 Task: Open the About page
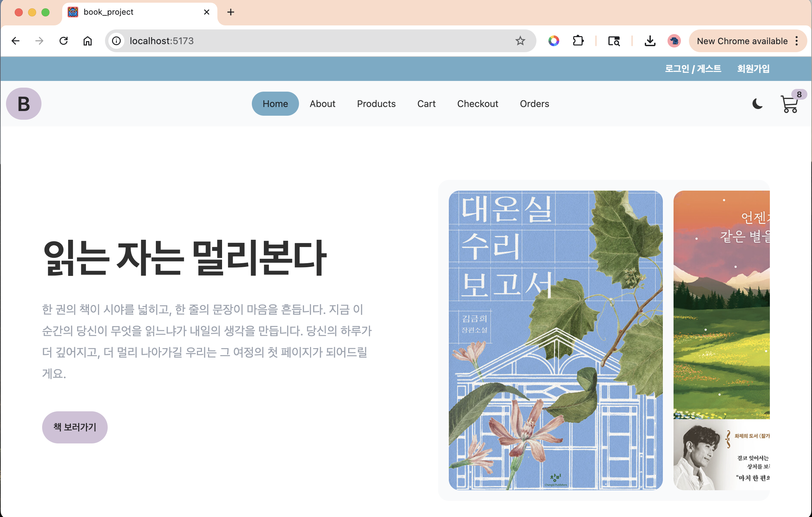pos(322,104)
